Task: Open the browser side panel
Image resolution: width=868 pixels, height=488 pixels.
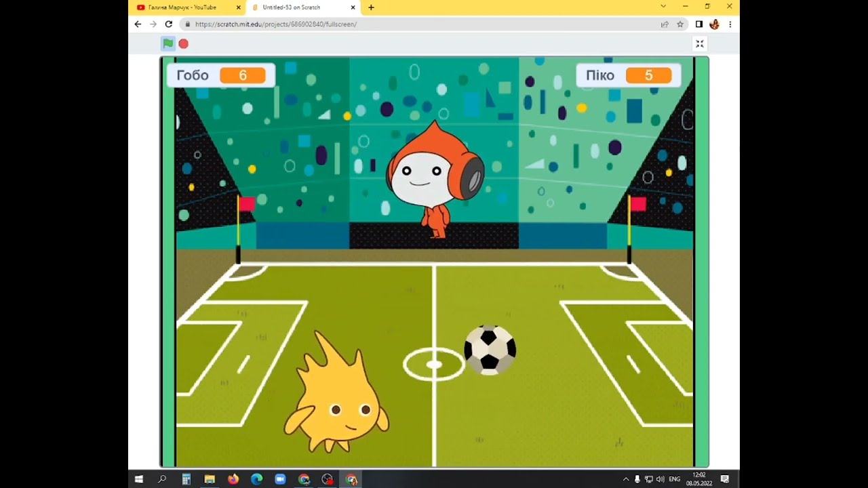Action: click(x=698, y=24)
